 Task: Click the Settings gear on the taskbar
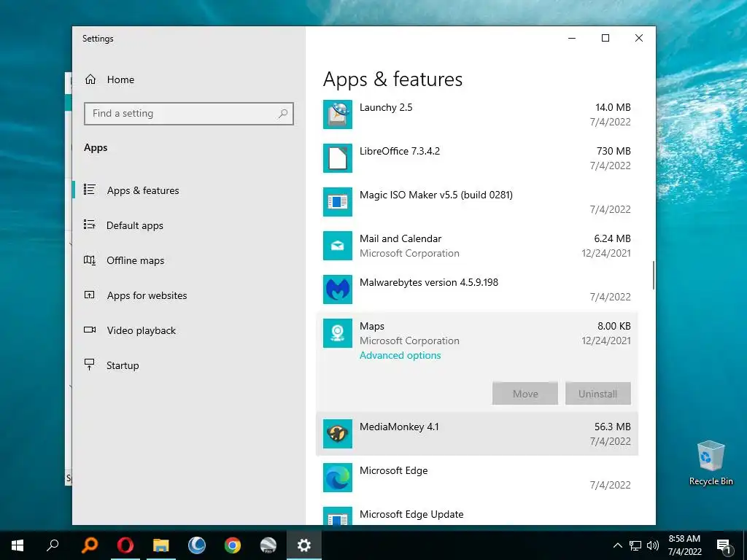coord(304,545)
